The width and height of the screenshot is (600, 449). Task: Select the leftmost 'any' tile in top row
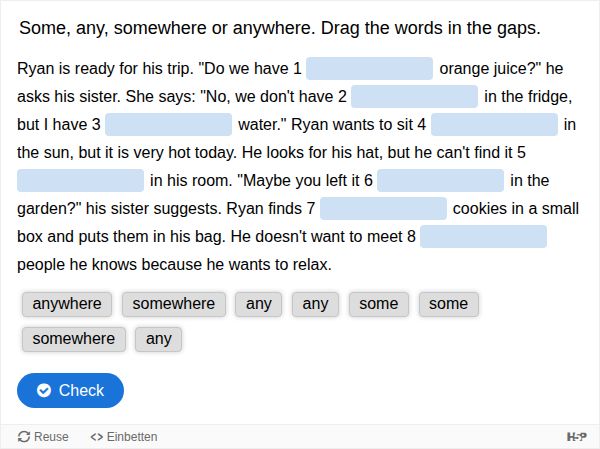tap(259, 304)
